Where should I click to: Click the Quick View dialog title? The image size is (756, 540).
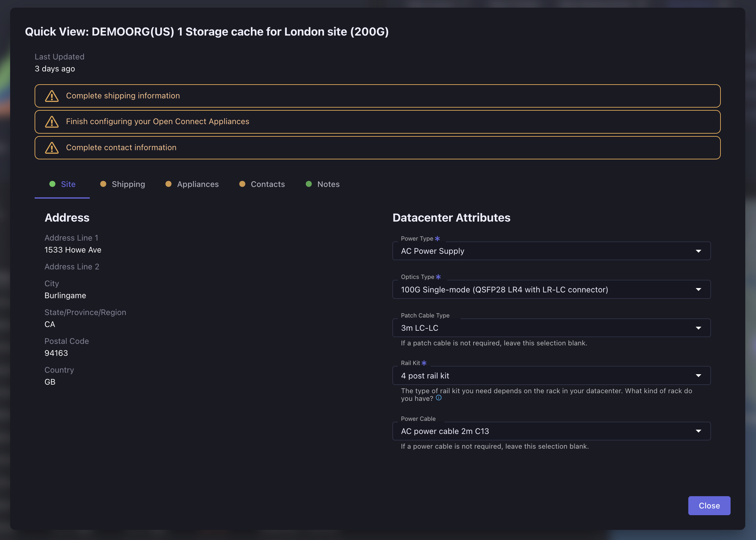(207, 32)
